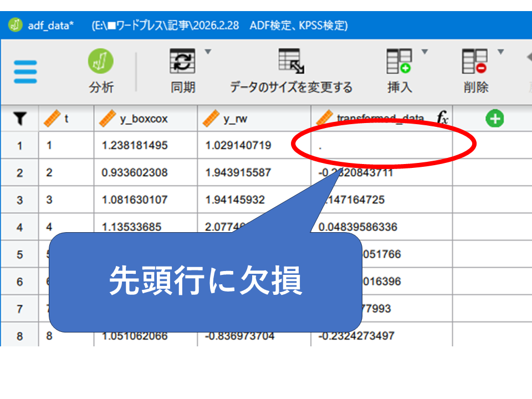Click the 挿入 insert icon
Viewport: 532px width, 399px height.
pos(399,62)
